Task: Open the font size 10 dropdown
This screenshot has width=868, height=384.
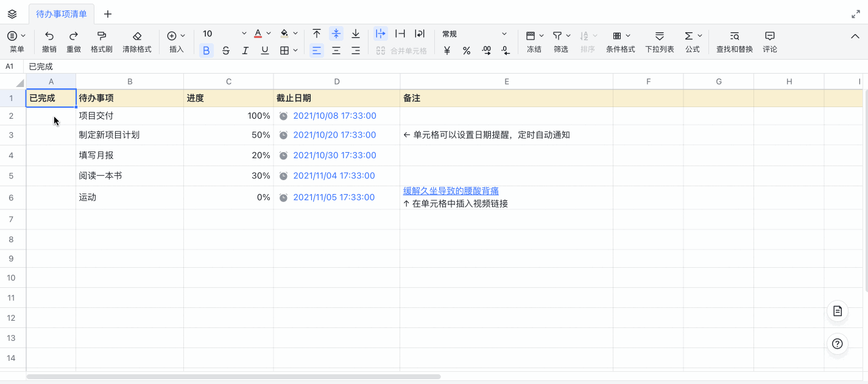Action: [x=224, y=33]
